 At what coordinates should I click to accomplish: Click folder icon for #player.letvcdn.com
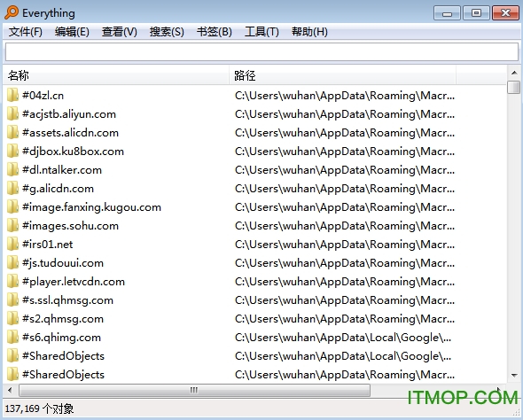point(12,282)
